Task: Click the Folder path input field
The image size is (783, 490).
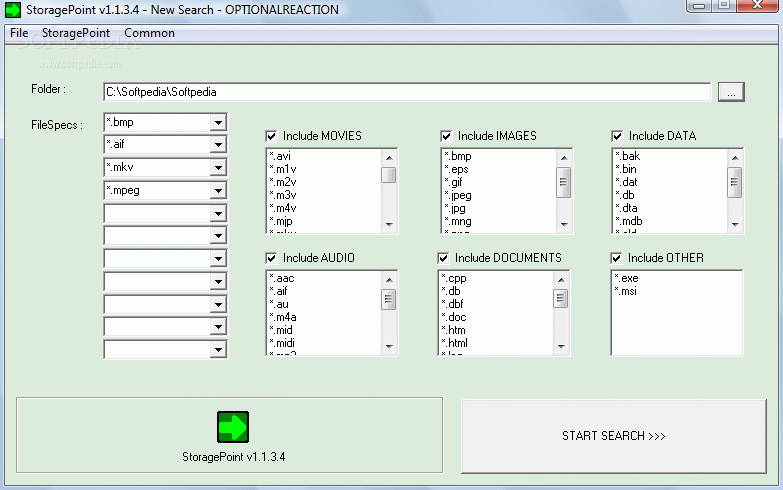Action: click(407, 92)
